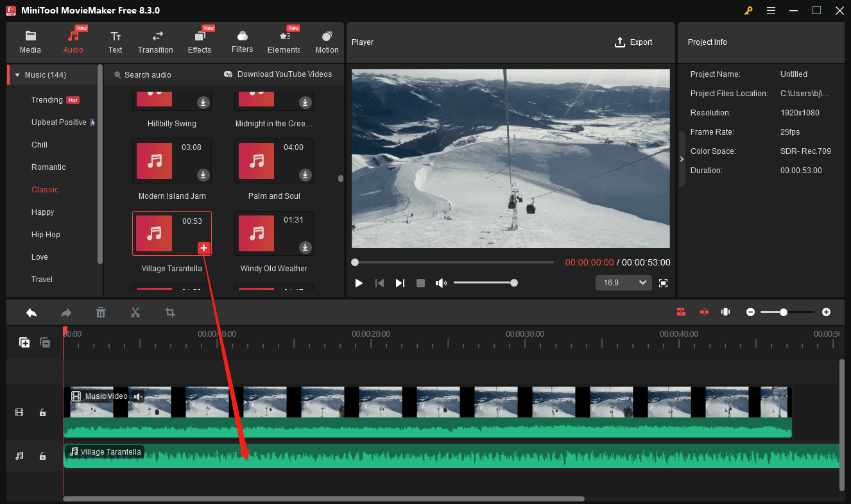Screen dimensions: 851x504
Task: Remove a track from timeline
Action: [45, 342]
